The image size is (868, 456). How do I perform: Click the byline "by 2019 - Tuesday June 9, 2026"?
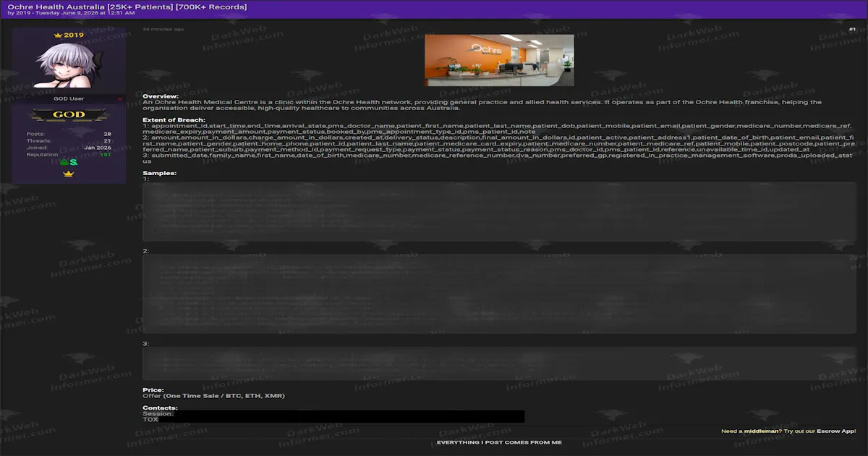71,13
